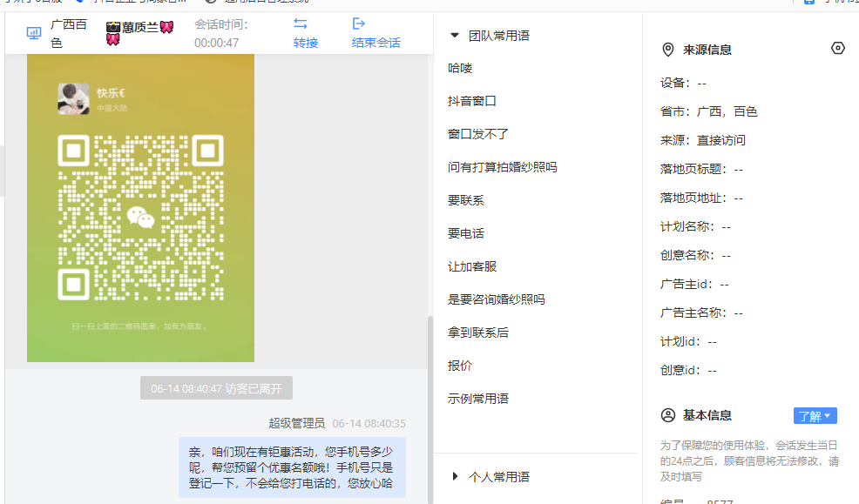The image size is (859, 504).
Task: Click the 访客已离开 system notice
Action: pyautogui.click(x=216, y=388)
